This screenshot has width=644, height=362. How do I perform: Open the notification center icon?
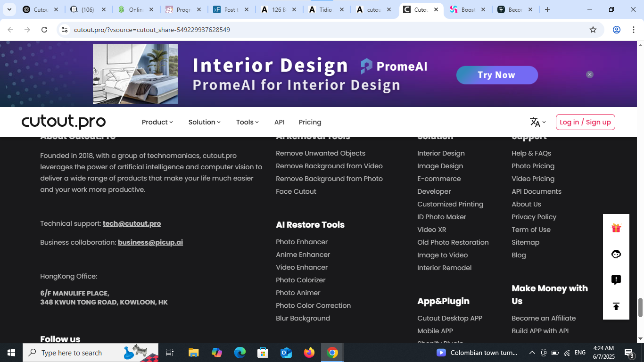(x=629, y=353)
